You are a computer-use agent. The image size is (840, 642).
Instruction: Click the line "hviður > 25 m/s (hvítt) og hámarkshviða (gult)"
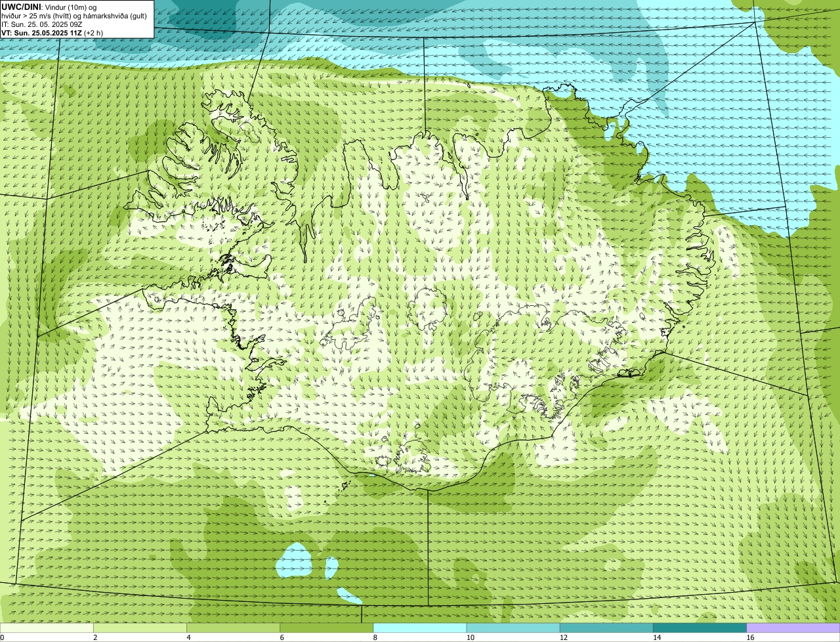point(74,15)
